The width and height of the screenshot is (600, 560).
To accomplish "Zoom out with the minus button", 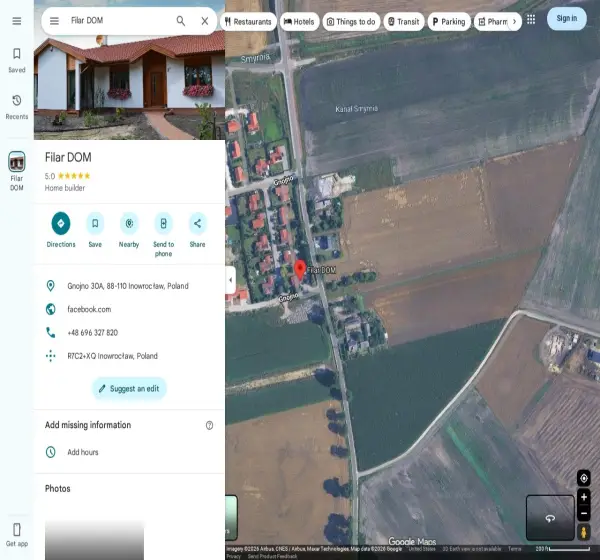I will point(584,513).
